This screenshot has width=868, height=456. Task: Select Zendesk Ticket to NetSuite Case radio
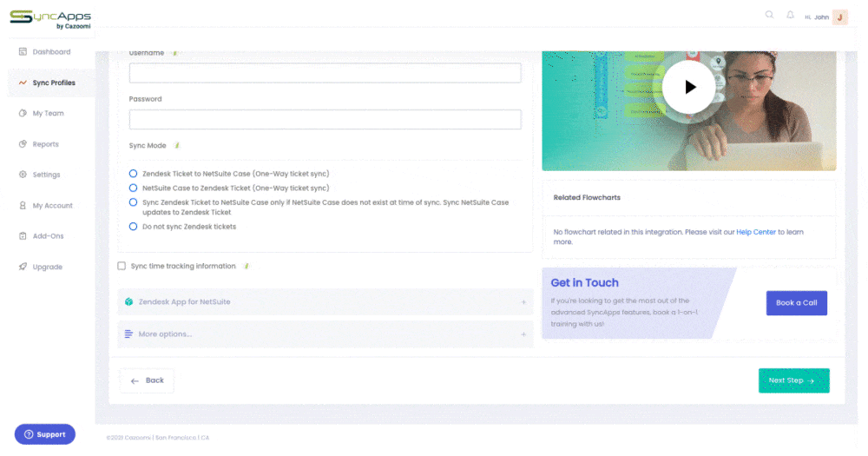click(x=133, y=174)
